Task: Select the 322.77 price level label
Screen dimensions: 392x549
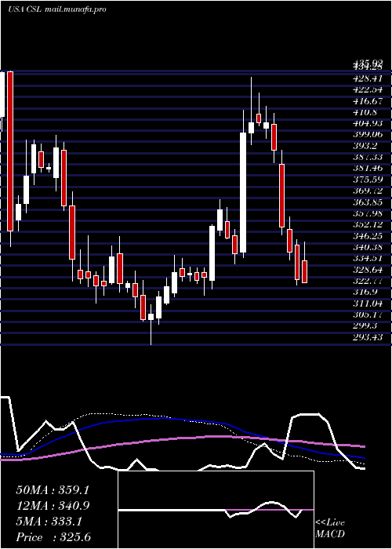Action: tap(367, 281)
